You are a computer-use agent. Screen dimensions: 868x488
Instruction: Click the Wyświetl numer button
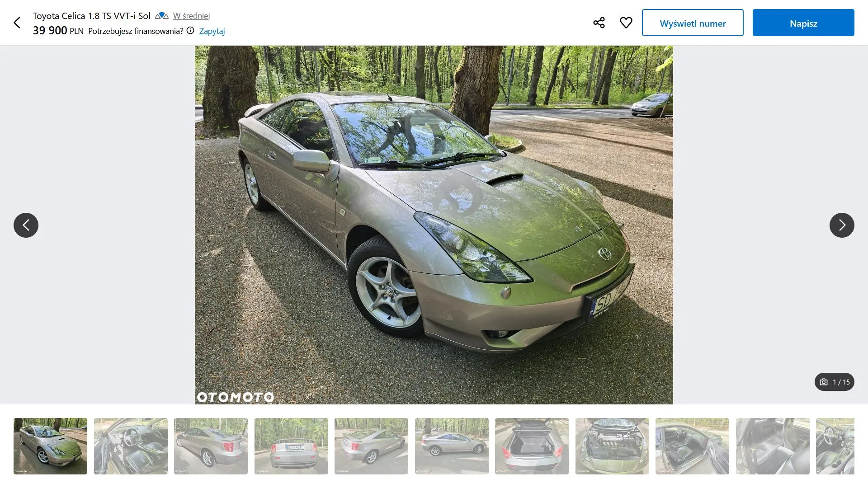(693, 23)
